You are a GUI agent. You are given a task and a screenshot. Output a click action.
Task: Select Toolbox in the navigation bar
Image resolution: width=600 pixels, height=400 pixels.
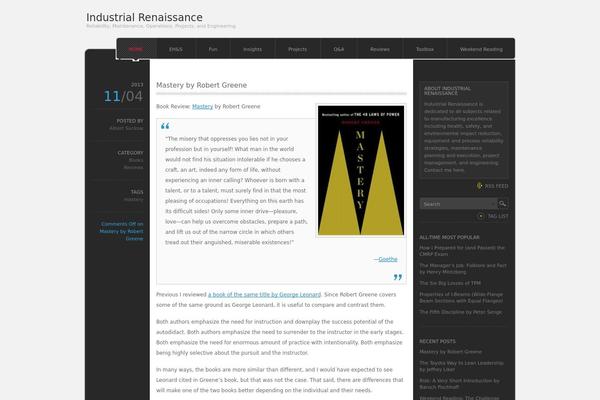point(425,49)
